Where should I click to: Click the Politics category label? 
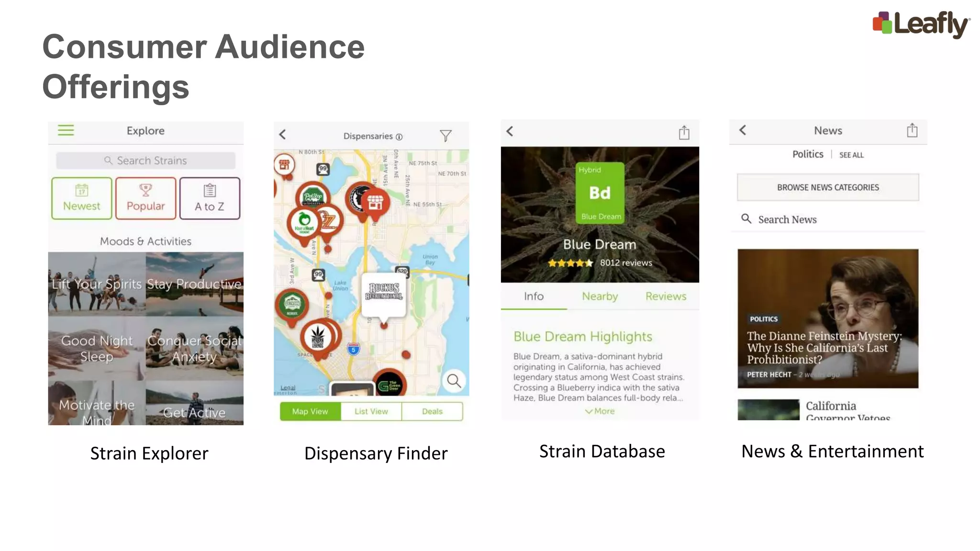(x=808, y=154)
